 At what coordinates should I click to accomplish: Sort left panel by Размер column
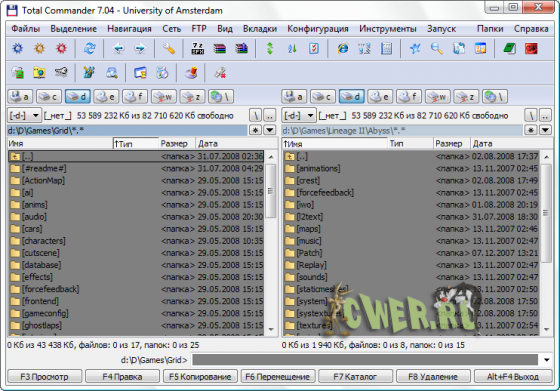pyautogui.click(x=177, y=144)
